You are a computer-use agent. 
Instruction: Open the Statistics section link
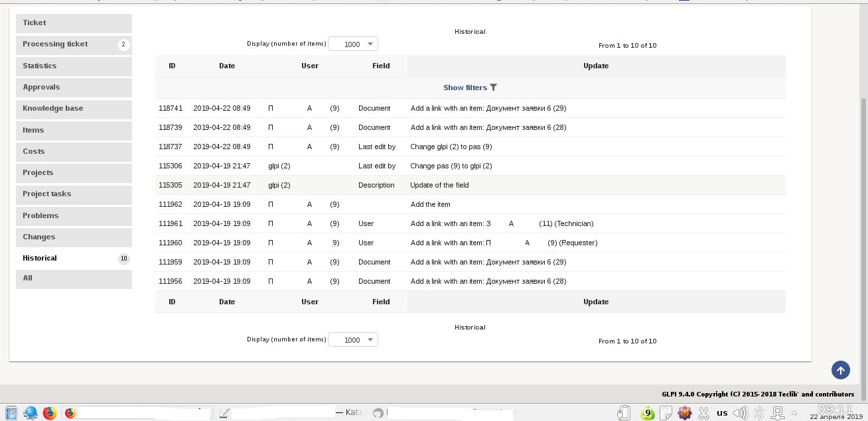coord(39,66)
